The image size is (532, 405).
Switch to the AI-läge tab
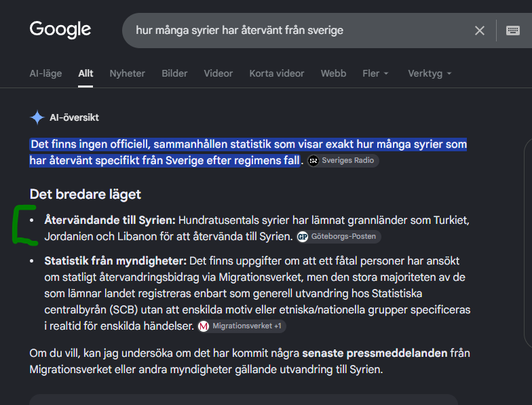[46, 73]
